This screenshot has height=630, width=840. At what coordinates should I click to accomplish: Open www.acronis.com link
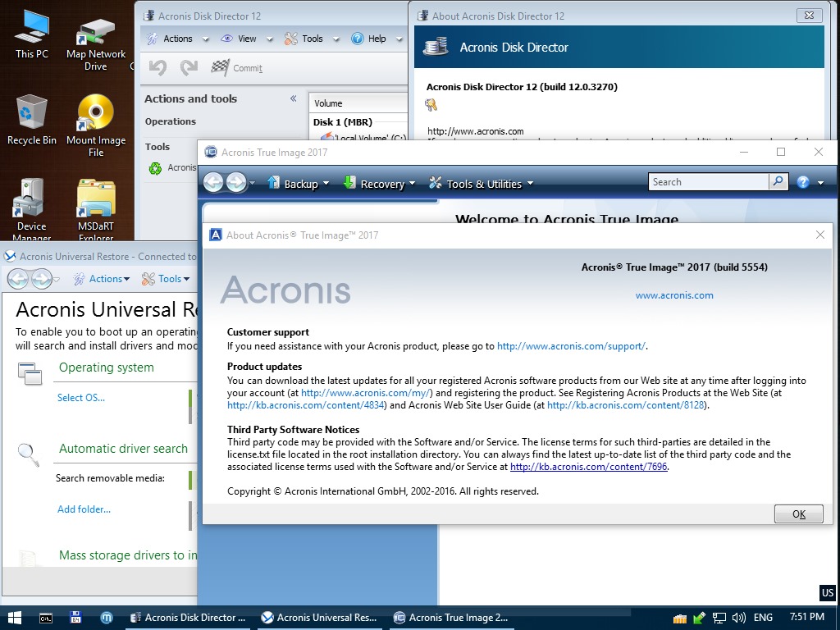pos(674,295)
